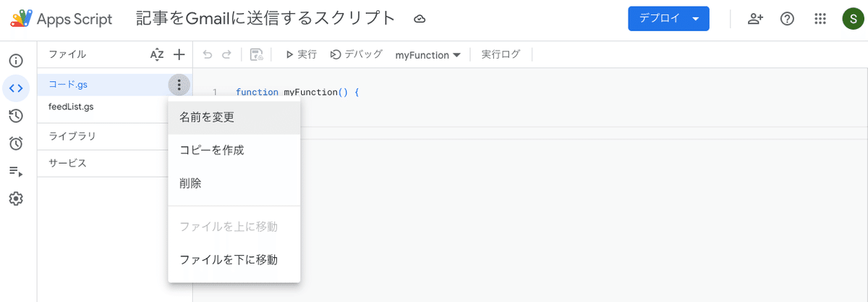This screenshot has height=302, width=868.
Task: Choose 名前を変更 from the context menu
Action: click(207, 117)
